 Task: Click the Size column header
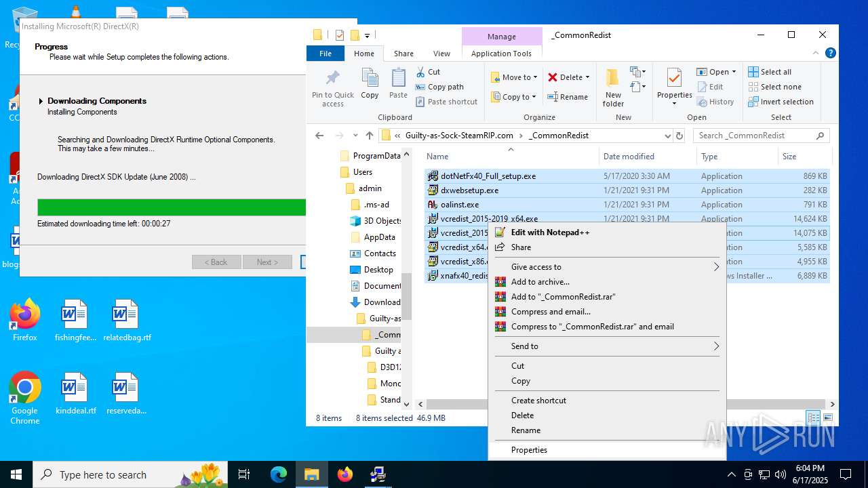[804, 156]
